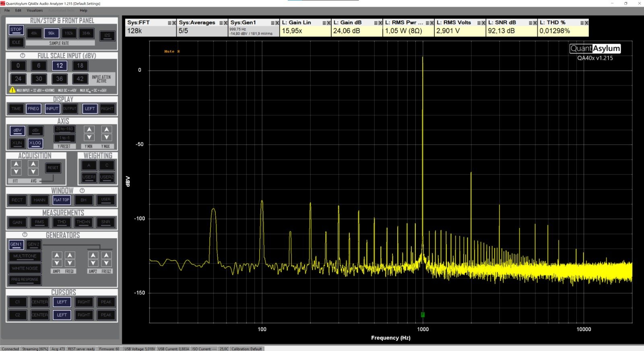Viewport: 644px width, 351px height.
Task: Open the Window section help icon
Action: point(82,191)
